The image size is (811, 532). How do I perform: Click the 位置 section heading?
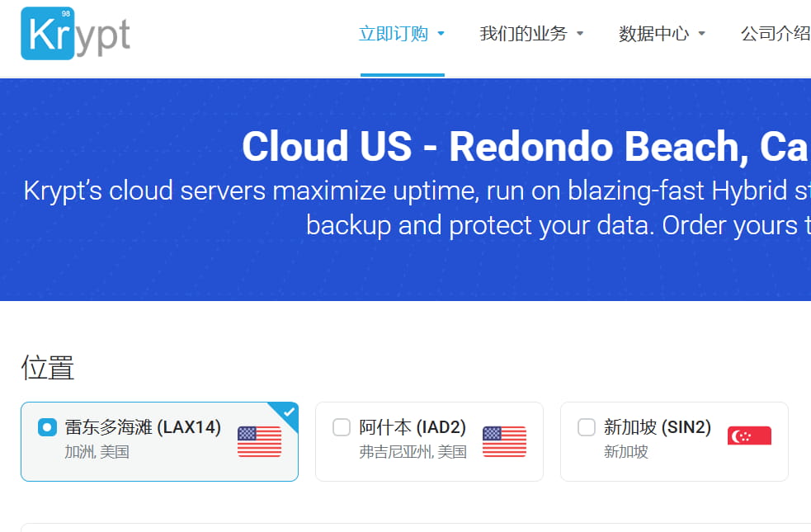[48, 368]
